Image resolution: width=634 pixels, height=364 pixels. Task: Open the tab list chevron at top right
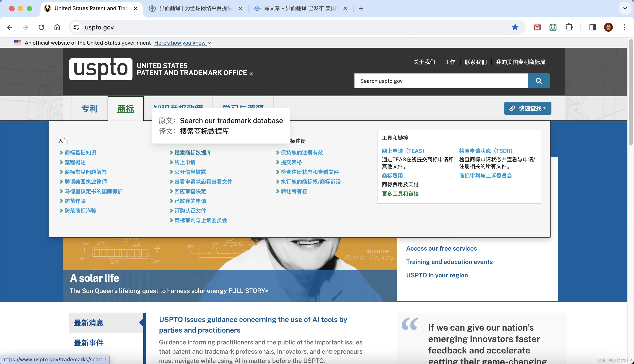[625, 8]
